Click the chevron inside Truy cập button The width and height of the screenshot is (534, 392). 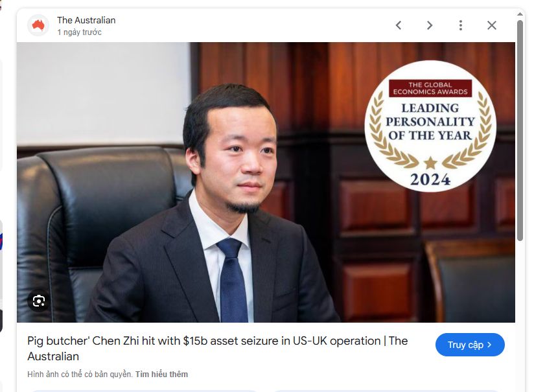(489, 345)
